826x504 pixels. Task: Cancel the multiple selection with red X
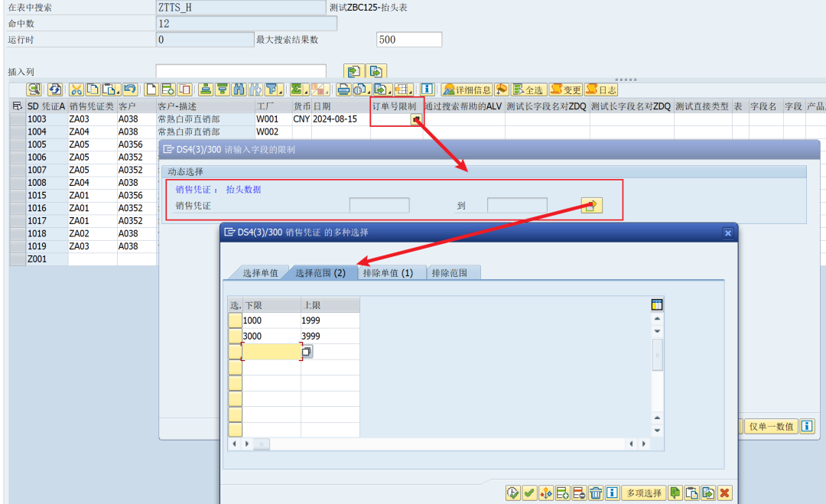click(x=725, y=493)
